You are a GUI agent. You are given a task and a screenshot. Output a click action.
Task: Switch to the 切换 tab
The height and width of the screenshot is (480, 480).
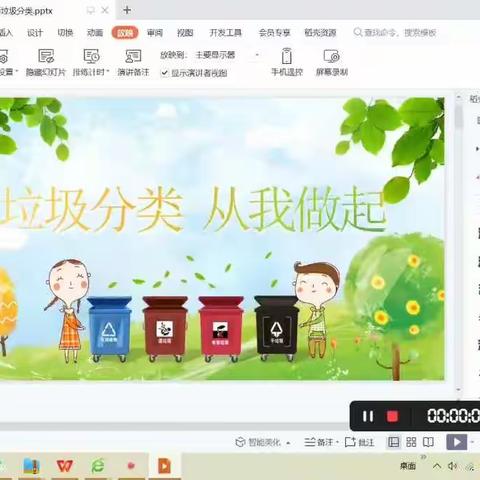pos(65,33)
